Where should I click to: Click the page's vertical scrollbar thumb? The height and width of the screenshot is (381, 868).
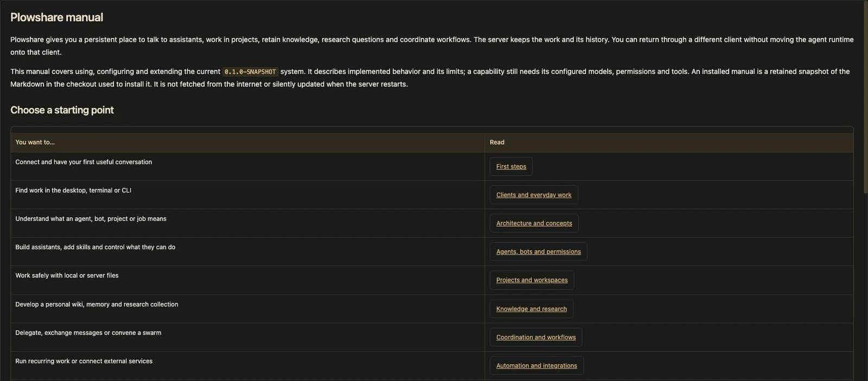click(x=865, y=97)
